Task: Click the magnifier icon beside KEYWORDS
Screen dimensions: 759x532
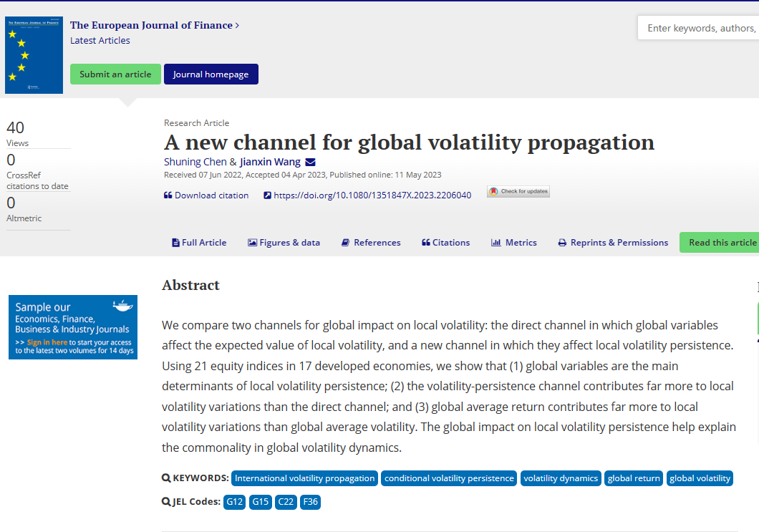Action: click(166, 478)
